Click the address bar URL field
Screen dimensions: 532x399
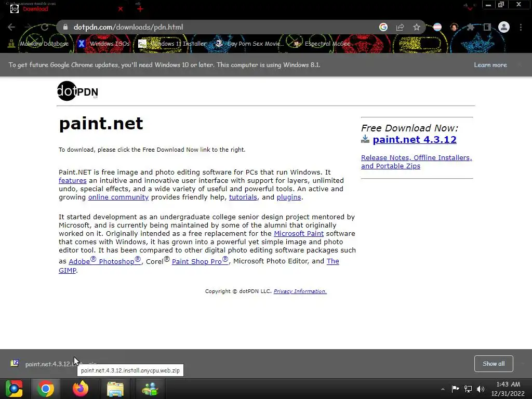click(217, 27)
